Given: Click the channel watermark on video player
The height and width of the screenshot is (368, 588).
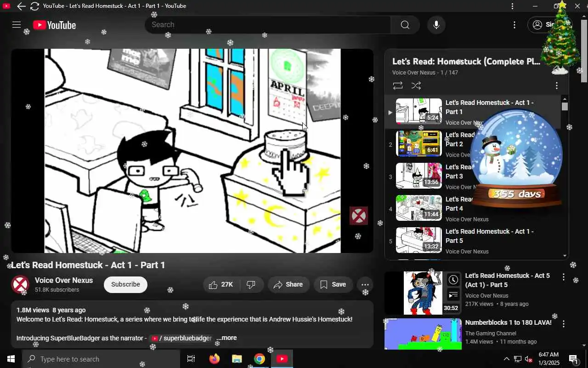Looking at the screenshot, I should pyautogui.click(x=359, y=216).
